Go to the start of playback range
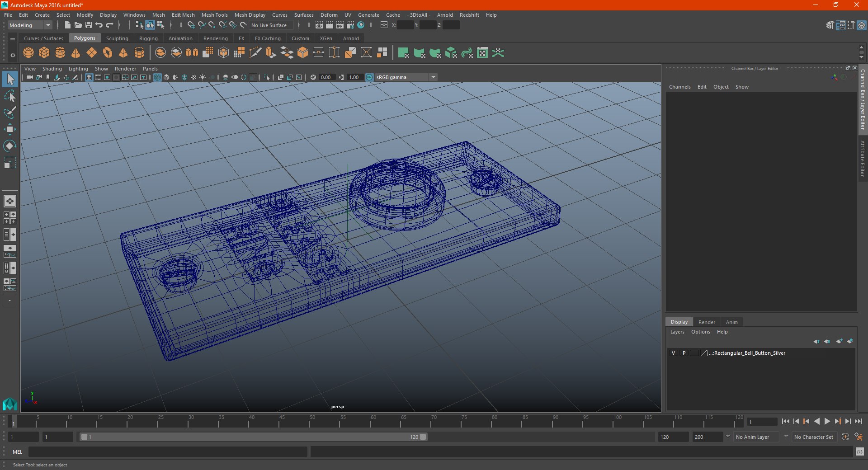 [786, 421]
